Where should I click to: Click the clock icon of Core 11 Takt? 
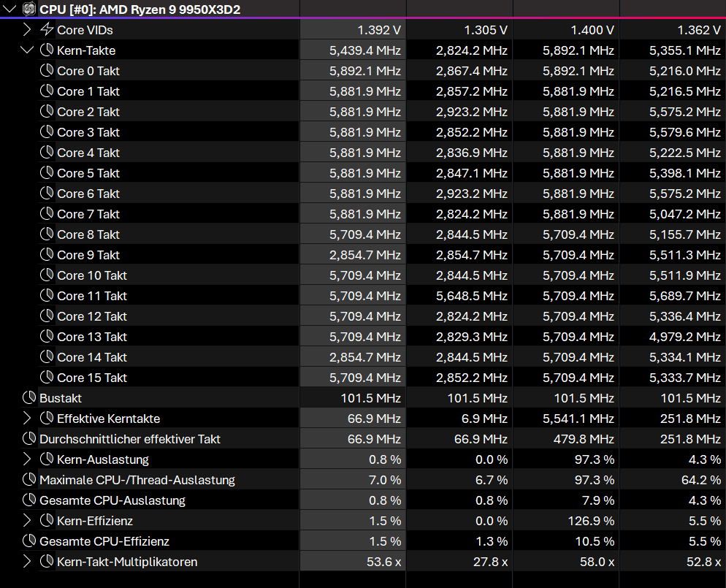click(47, 295)
